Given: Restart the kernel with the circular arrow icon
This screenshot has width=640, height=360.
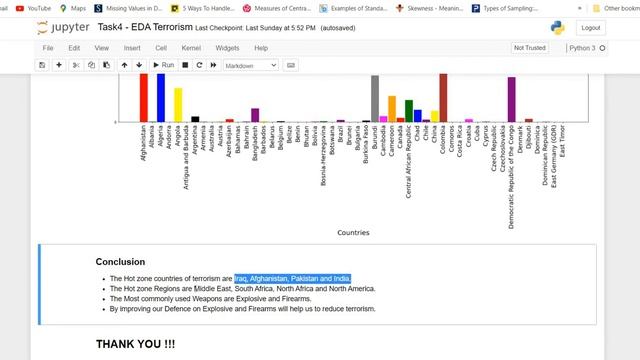Looking at the screenshot, I should [x=199, y=65].
